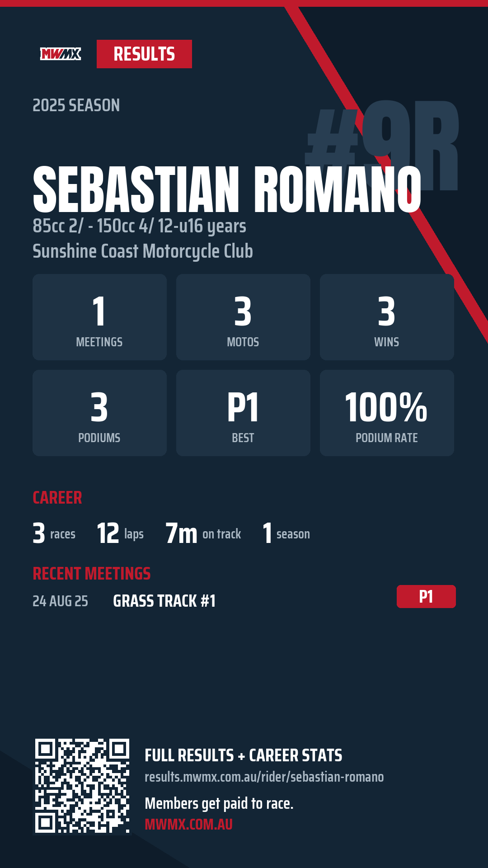The image size is (488, 868).
Task: Click the red P1 result badge
Action: pyautogui.click(x=426, y=596)
